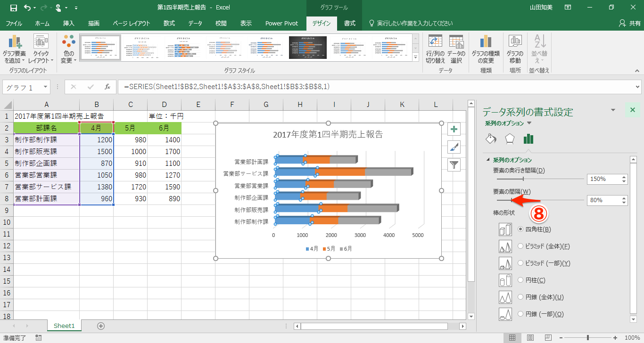Image resolution: width=644 pixels, height=343 pixels.
Task: Open Undo history dropdown arrow
Action: pyautogui.click(x=34, y=8)
